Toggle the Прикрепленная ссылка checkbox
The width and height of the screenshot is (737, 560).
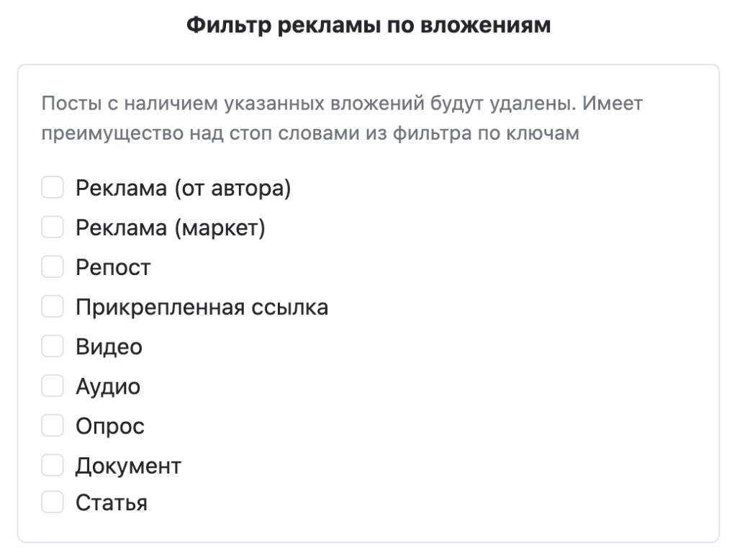[x=53, y=307]
